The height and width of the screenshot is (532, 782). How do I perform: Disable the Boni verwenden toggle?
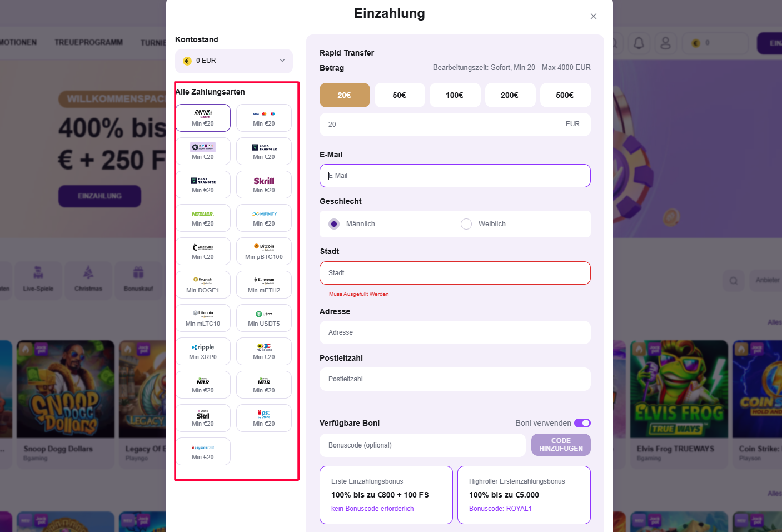(x=582, y=423)
